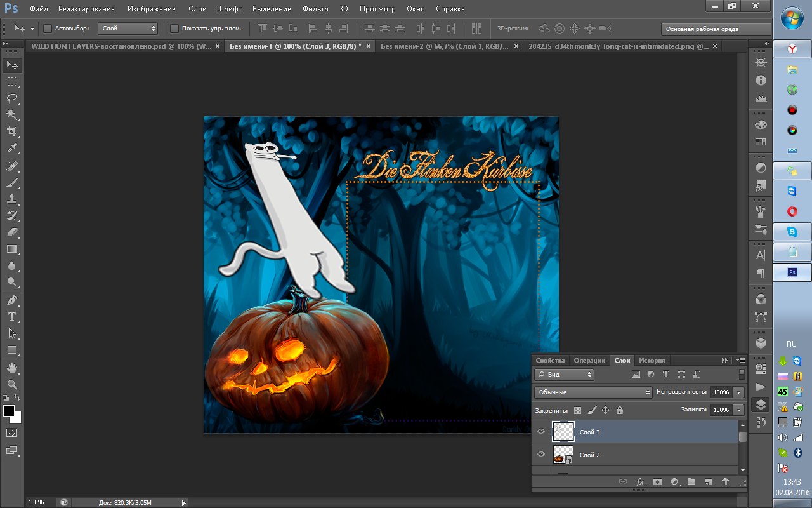
Task: Select the Horizontal Type tool
Action: pos(12,317)
